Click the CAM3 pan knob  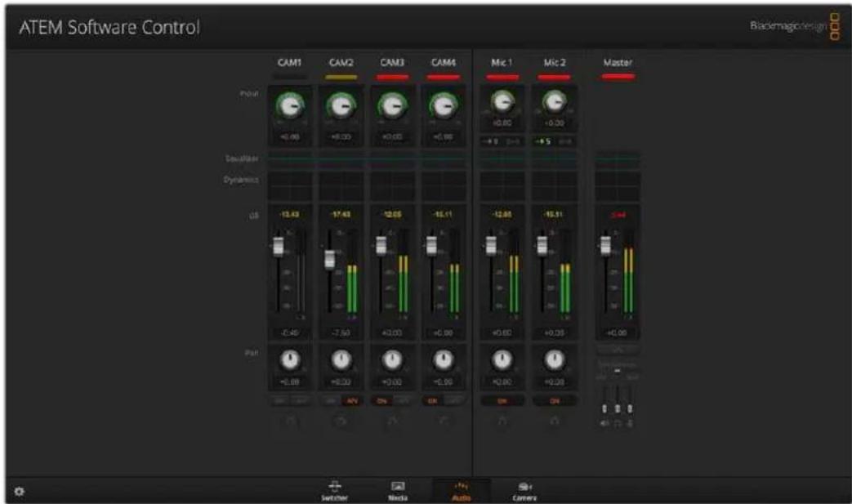tap(392, 359)
